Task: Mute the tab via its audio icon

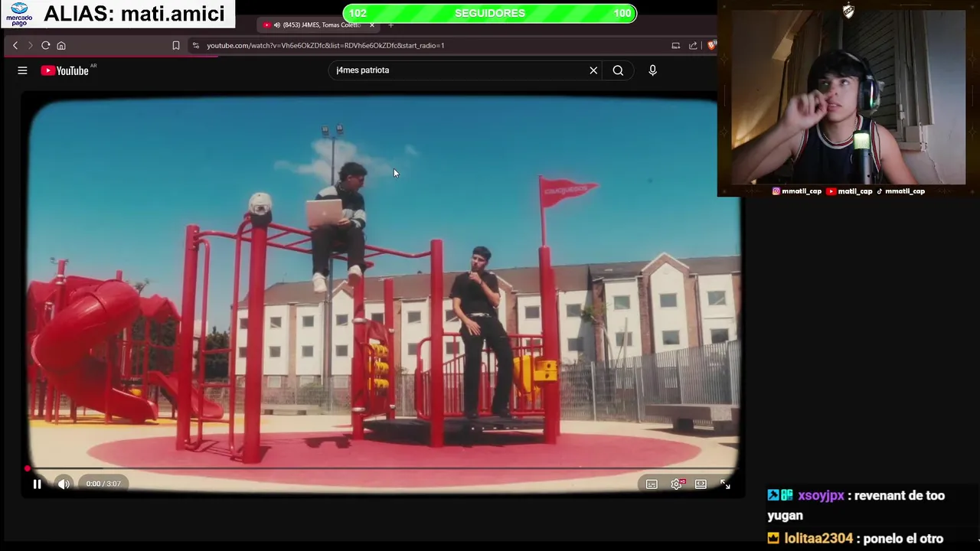Action: tap(276, 25)
